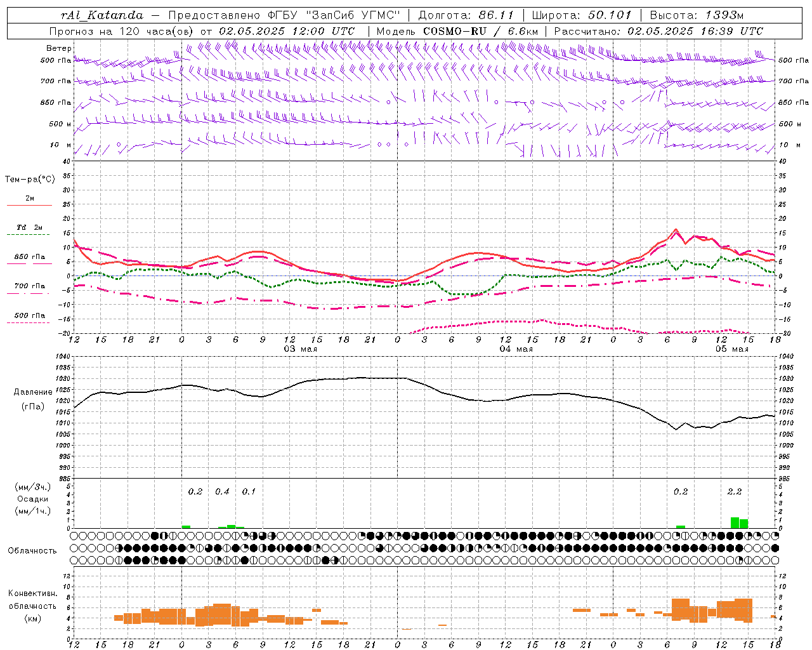The width and height of the screenshot is (812, 650).
Task: Click the Осадки label
Action: [x=33, y=499]
